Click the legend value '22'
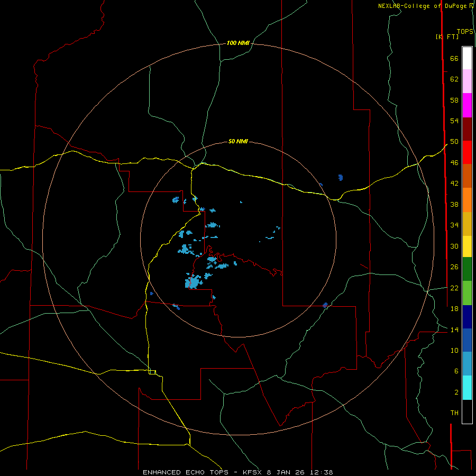The width and height of the screenshot is (476, 476). pyautogui.click(x=454, y=288)
